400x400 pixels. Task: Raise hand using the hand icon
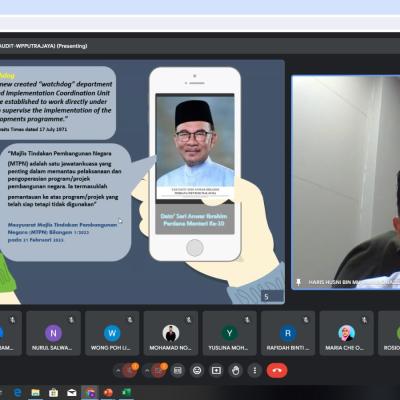point(236,370)
